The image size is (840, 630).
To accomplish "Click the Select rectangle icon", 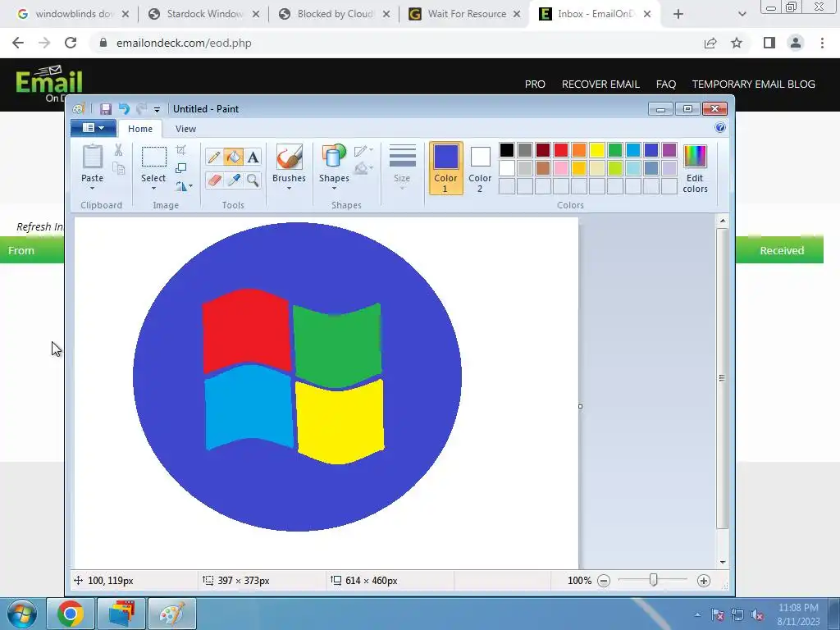I will click(153, 157).
